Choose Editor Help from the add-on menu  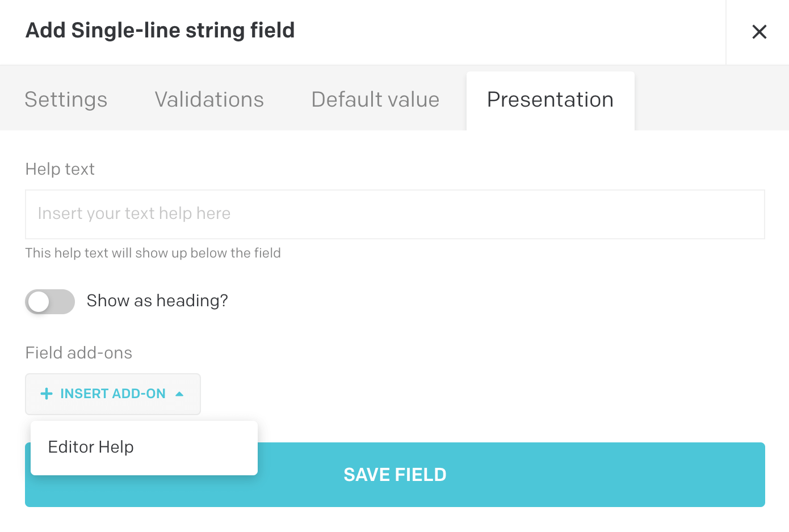(x=91, y=447)
